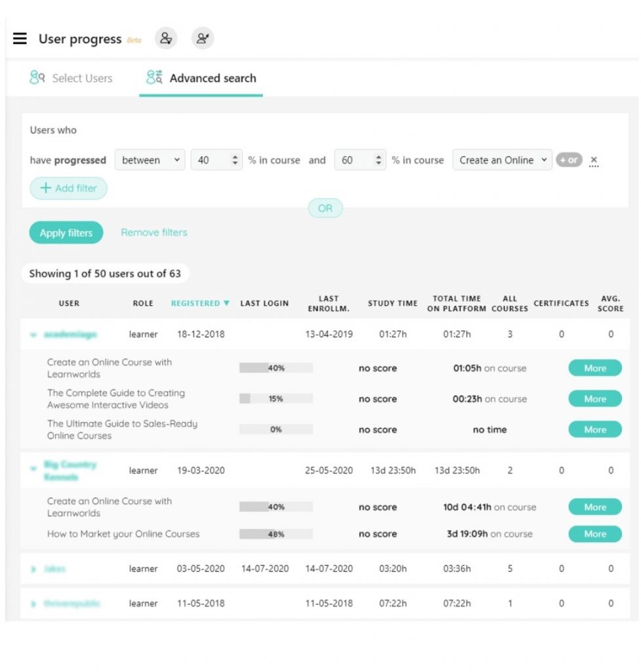Expand the user row registered 03-05-2020
Screen dimensions: 641x672
point(33,569)
